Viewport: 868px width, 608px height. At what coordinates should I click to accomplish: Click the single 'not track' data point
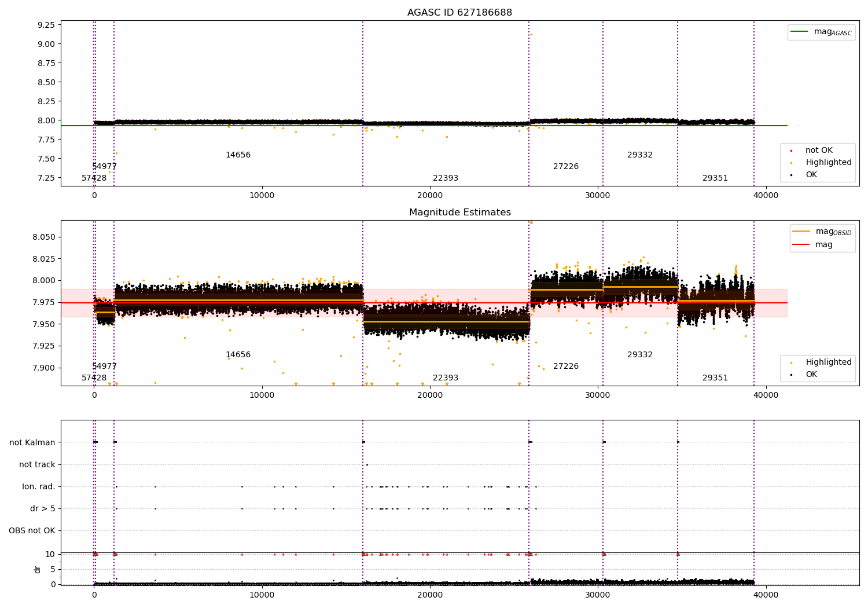click(x=367, y=464)
